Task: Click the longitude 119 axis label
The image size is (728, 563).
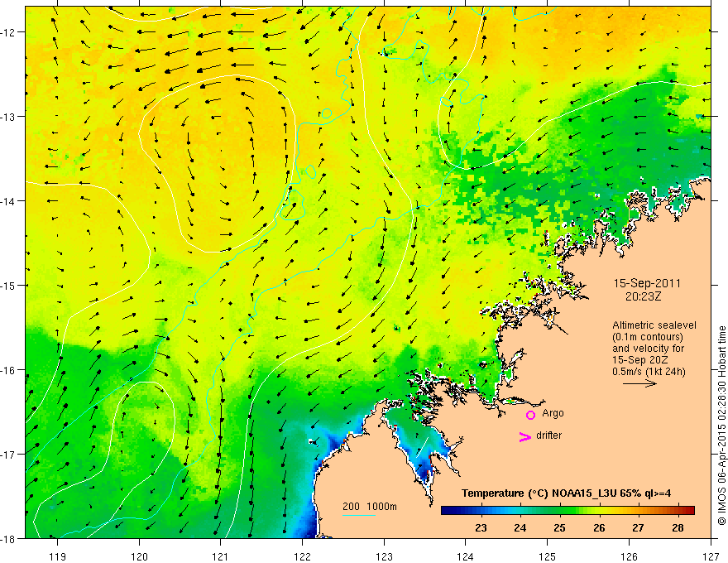Action: 58,556
